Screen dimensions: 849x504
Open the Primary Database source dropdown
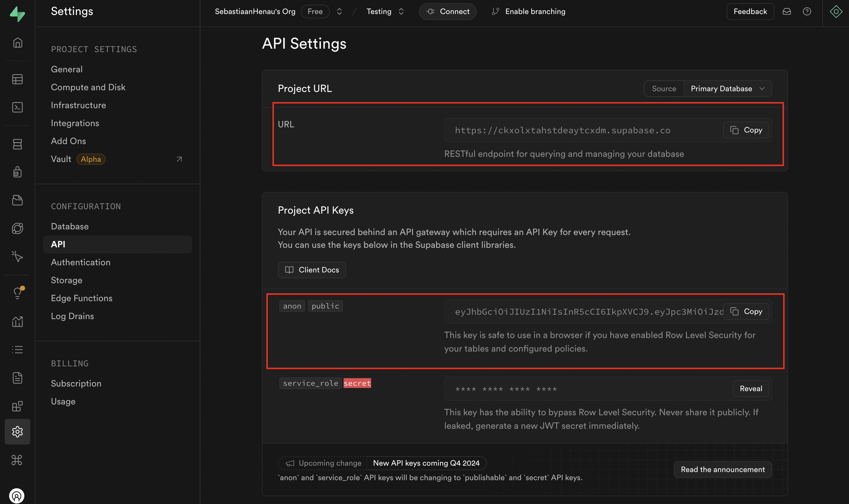(727, 89)
